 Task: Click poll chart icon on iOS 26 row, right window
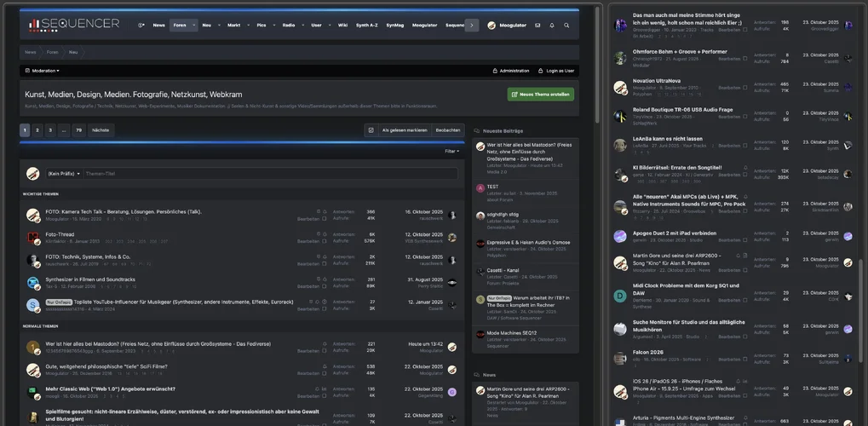point(745,382)
